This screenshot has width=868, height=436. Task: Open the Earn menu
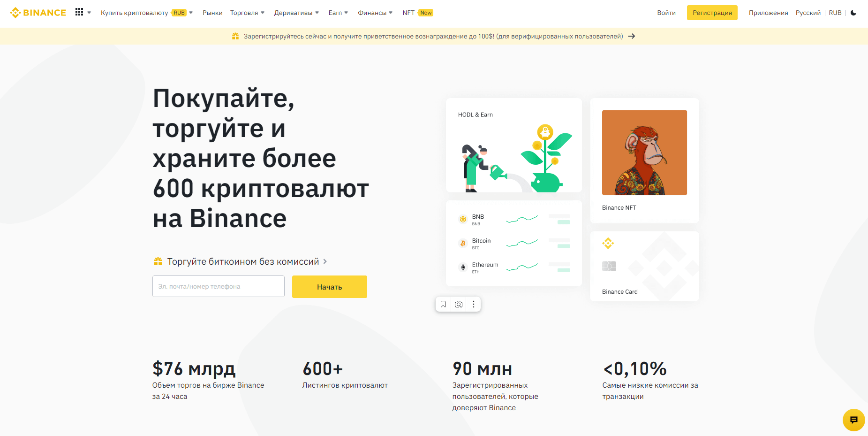click(x=338, y=13)
